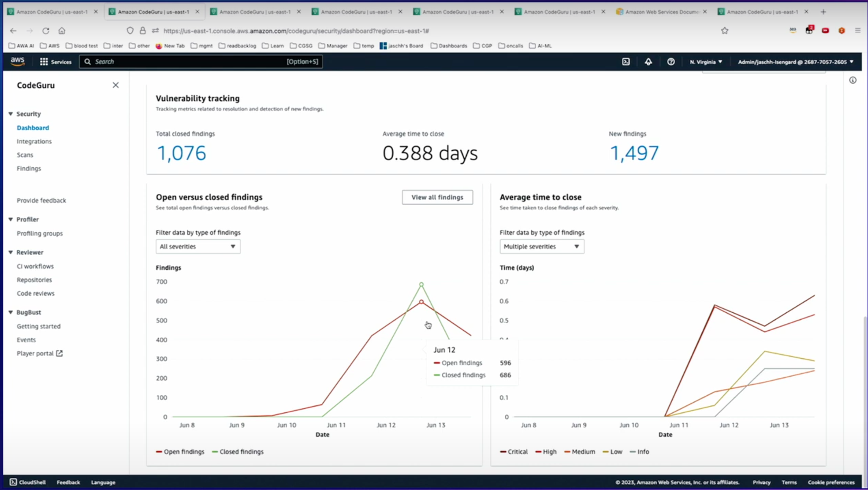
Task: Click the AWS logo home icon
Action: [17, 61]
